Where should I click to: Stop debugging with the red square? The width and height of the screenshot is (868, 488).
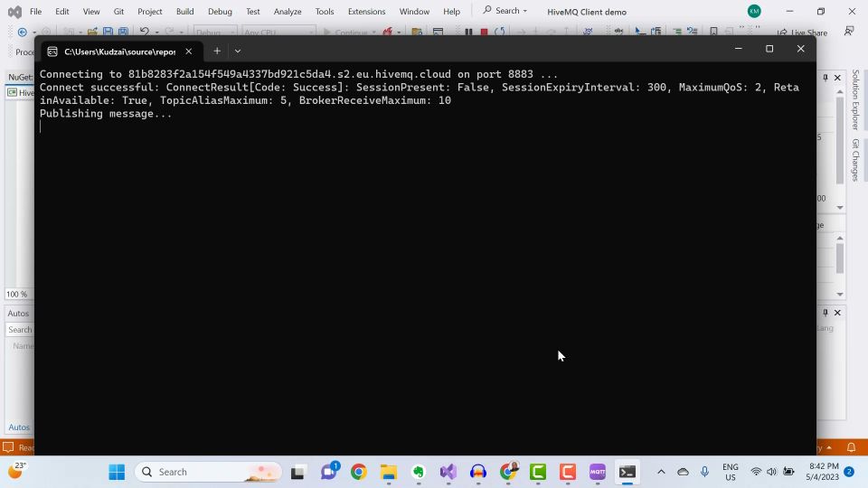[484, 33]
